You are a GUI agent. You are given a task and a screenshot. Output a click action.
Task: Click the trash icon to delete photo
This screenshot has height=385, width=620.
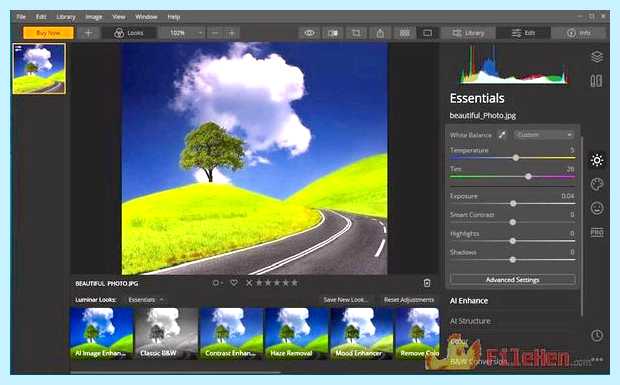(427, 283)
